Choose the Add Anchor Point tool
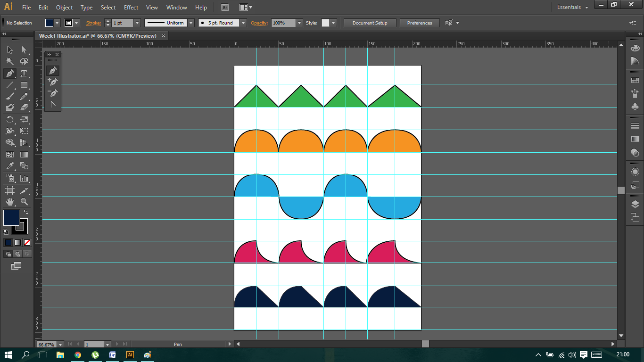Screen dimensions: 644x362 (53, 82)
